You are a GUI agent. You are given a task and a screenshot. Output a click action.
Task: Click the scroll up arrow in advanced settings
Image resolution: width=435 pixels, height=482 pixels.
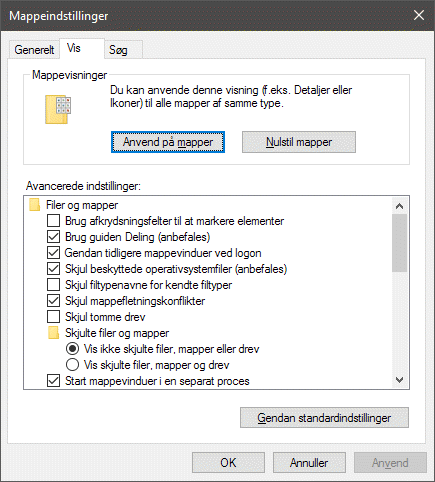tap(399, 206)
